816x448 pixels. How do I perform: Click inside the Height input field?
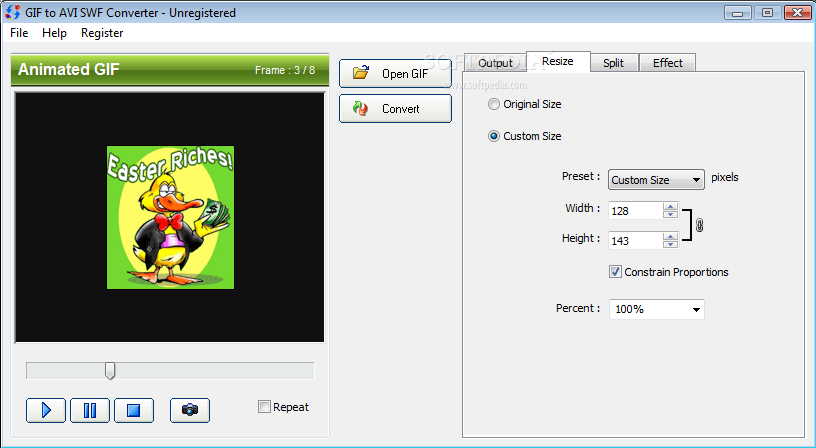pyautogui.click(x=635, y=240)
